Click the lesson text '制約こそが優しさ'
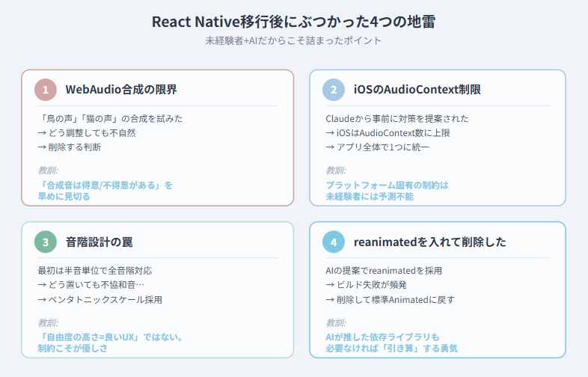Image resolution: width=588 pixels, height=377 pixels. coord(73,349)
